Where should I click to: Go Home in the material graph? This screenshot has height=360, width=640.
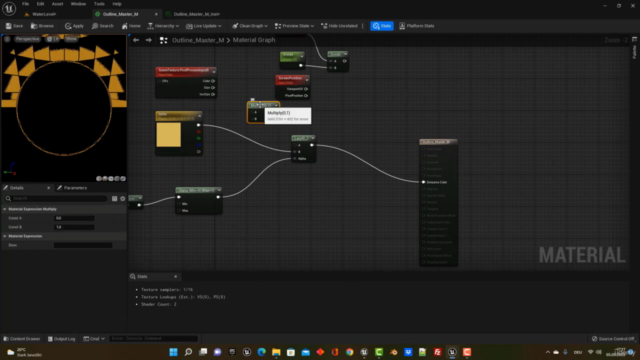point(131,26)
